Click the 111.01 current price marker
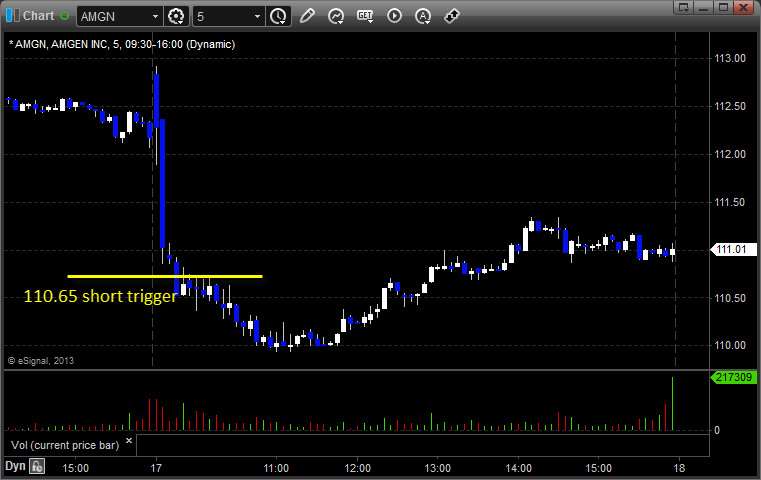Image resolution: width=761 pixels, height=480 pixels. (x=733, y=249)
